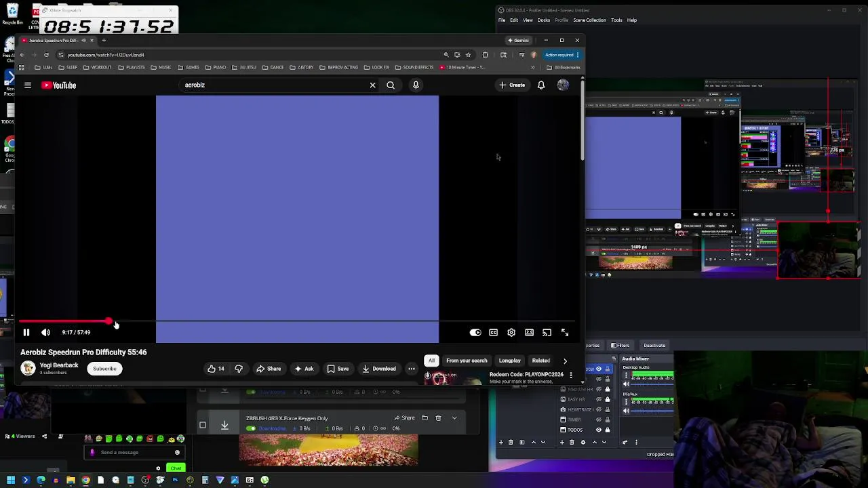
Task: Go to the YouTube home logo
Action: pyautogui.click(x=59, y=85)
